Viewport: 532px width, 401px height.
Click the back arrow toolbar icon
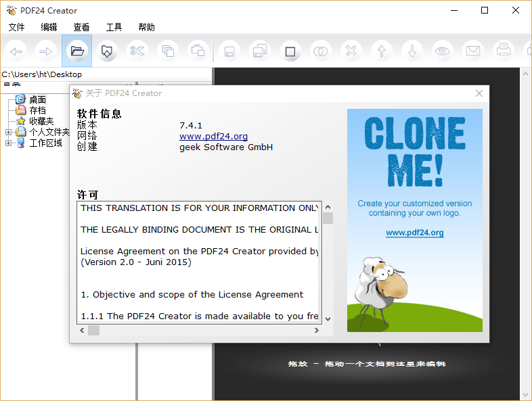[16, 51]
